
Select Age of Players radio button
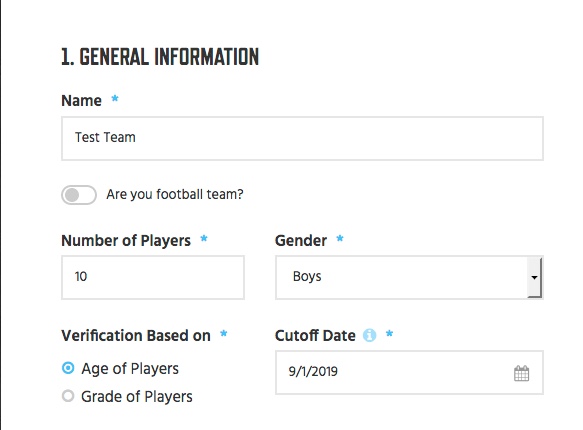pyautogui.click(x=68, y=368)
